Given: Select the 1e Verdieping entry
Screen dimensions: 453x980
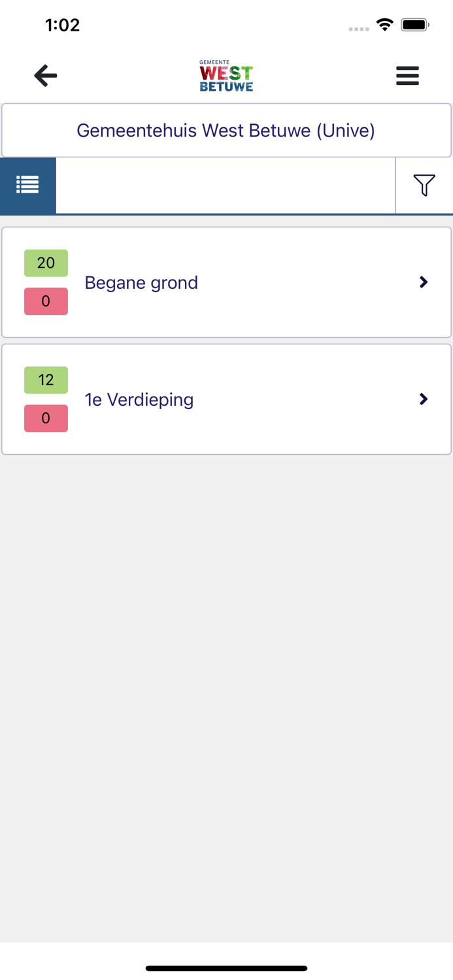Looking at the screenshot, I should coord(139,399).
